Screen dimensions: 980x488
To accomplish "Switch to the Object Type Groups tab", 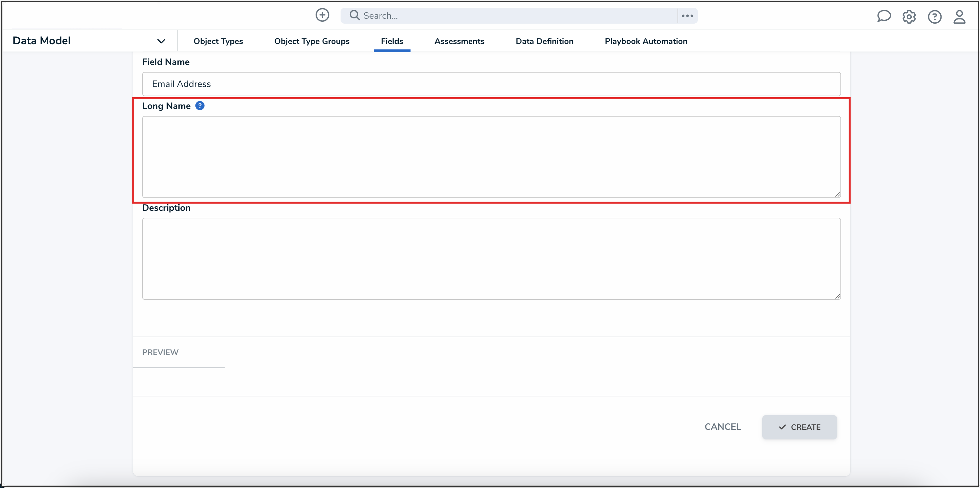I will [x=312, y=41].
